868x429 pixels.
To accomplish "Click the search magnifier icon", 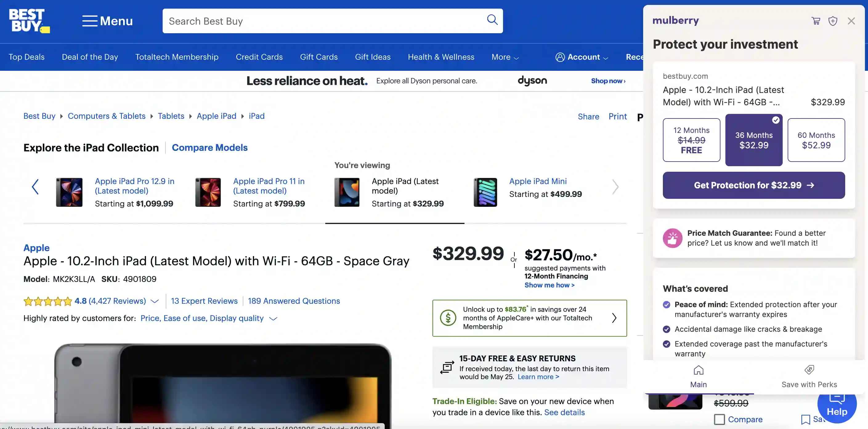I will click(492, 19).
